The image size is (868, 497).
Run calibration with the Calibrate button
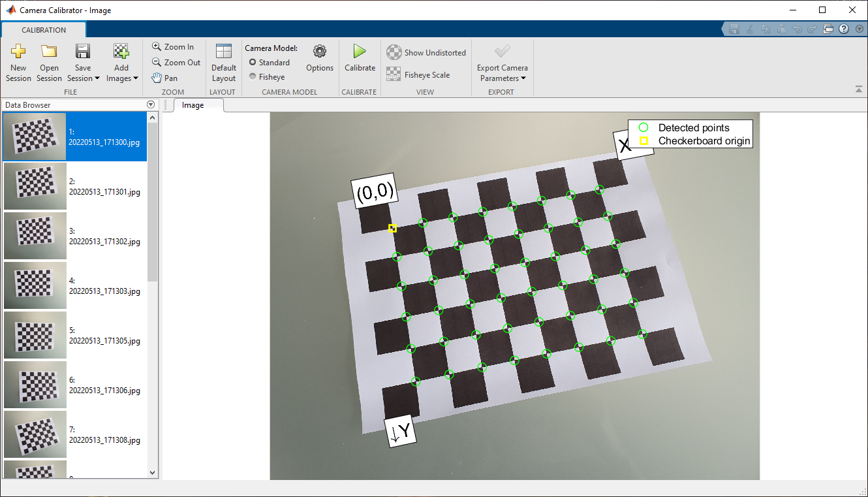[x=360, y=57]
